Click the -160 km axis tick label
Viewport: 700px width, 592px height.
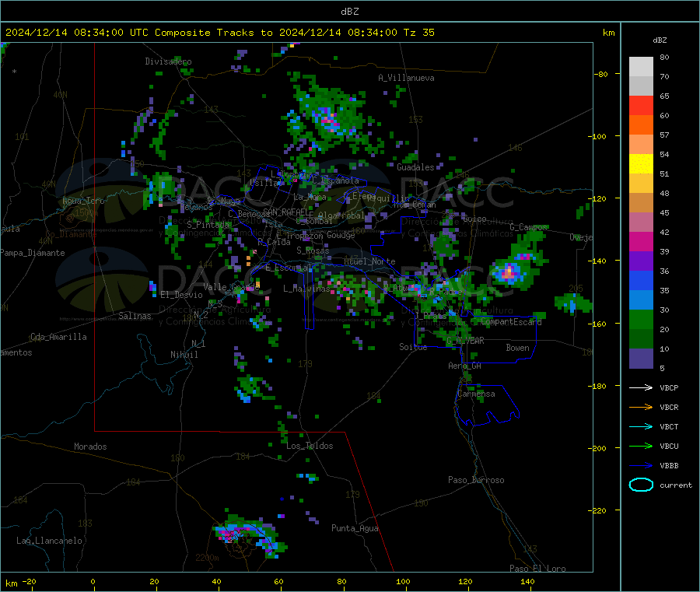coord(599,324)
